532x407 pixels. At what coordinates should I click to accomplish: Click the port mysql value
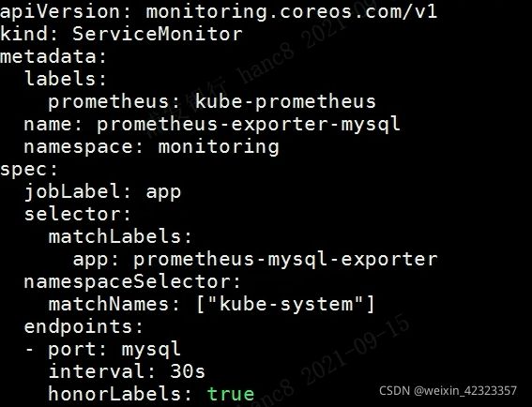pyautogui.click(x=151, y=350)
